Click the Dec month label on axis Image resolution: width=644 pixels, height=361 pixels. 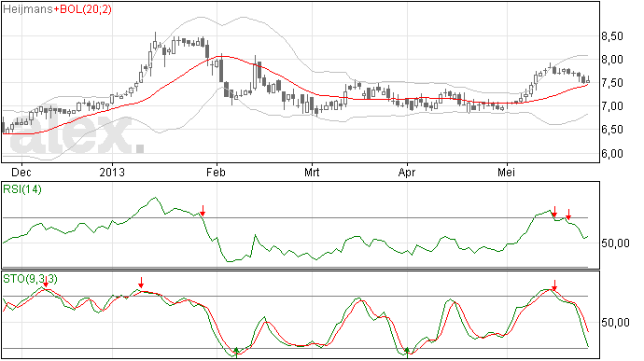[21, 172]
